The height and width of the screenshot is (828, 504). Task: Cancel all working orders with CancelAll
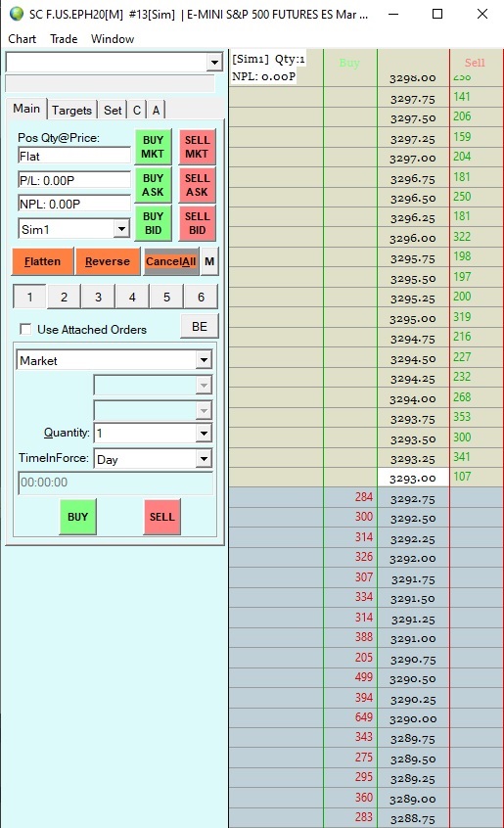(x=170, y=261)
